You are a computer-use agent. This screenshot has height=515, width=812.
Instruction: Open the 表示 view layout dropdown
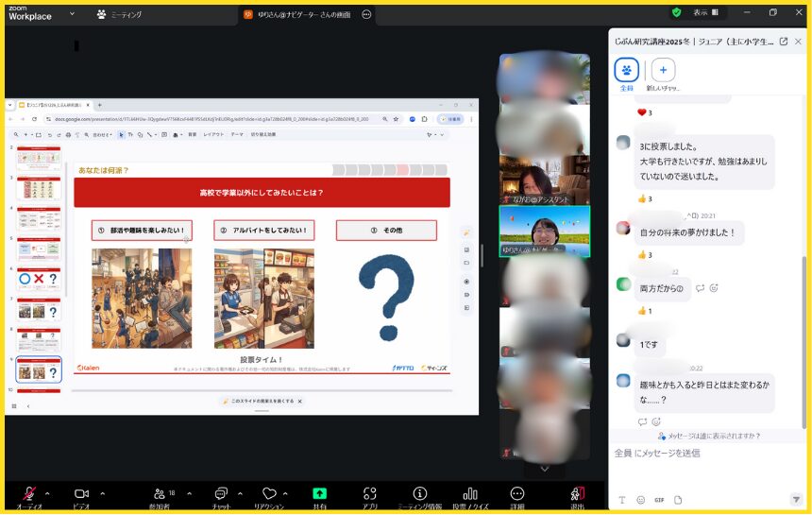(x=705, y=12)
